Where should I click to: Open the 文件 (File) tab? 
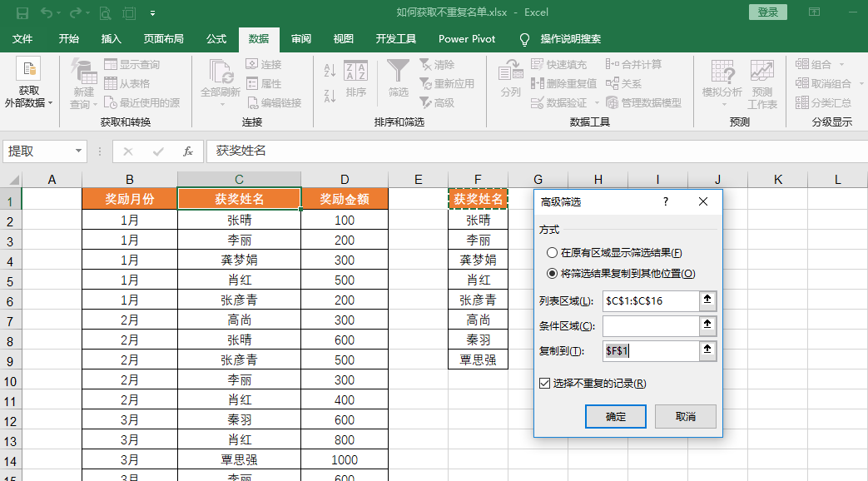[22, 39]
